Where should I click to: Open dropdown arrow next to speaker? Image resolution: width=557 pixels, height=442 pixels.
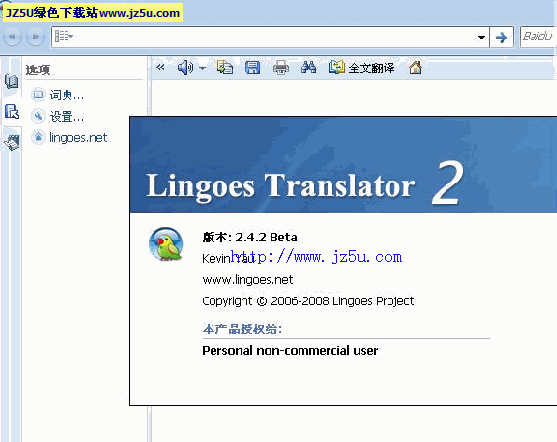202,68
